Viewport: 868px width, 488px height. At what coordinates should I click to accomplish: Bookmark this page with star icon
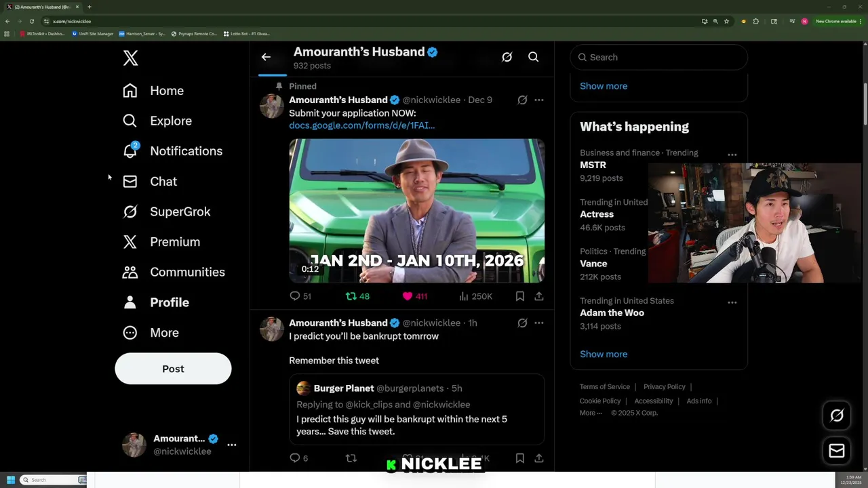[726, 21]
